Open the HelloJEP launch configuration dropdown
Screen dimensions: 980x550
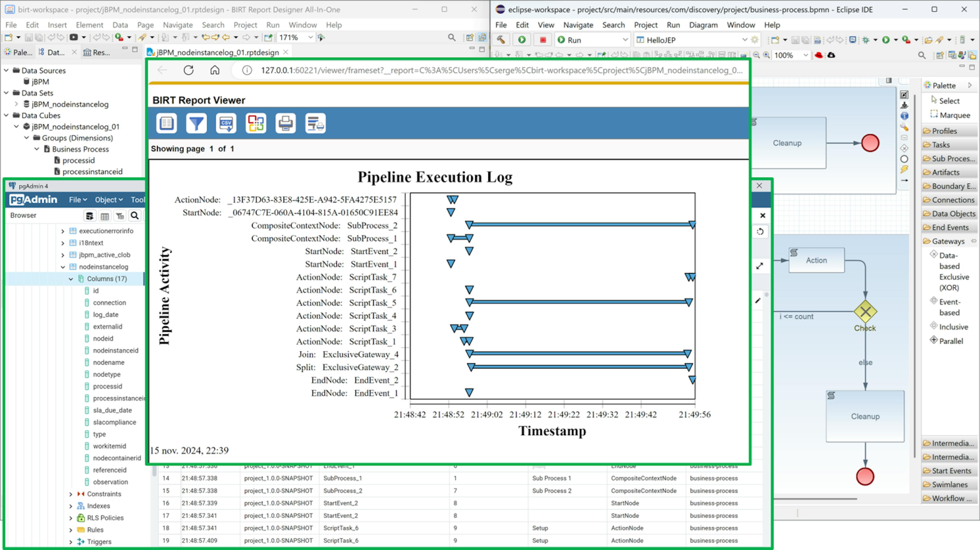pos(744,40)
